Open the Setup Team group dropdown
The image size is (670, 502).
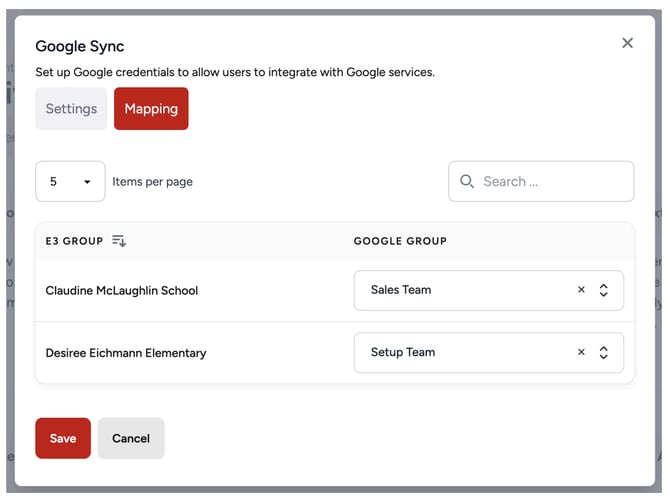click(460, 353)
